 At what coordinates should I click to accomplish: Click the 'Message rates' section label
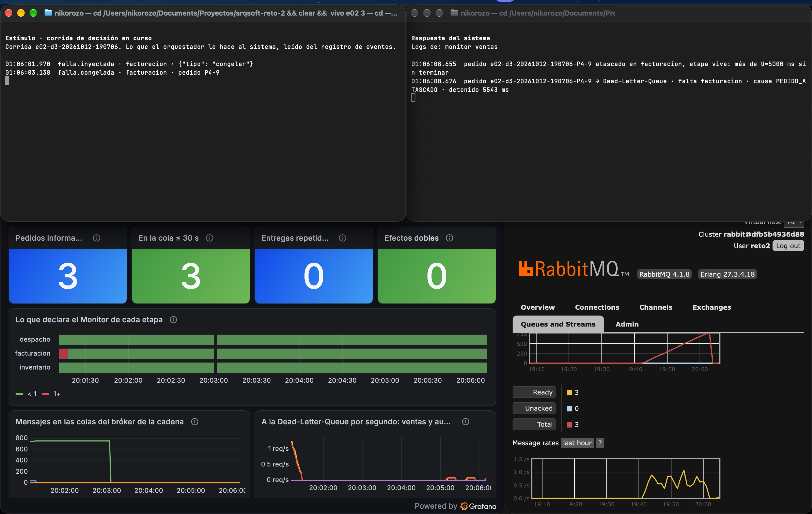pos(535,443)
